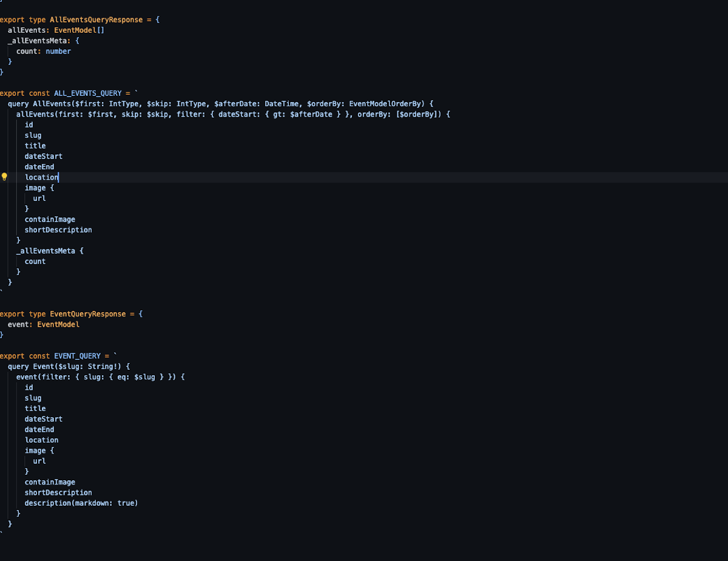Click location on the highlighted line
Viewport: 728px width, 561px height.
click(x=41, y=177)
